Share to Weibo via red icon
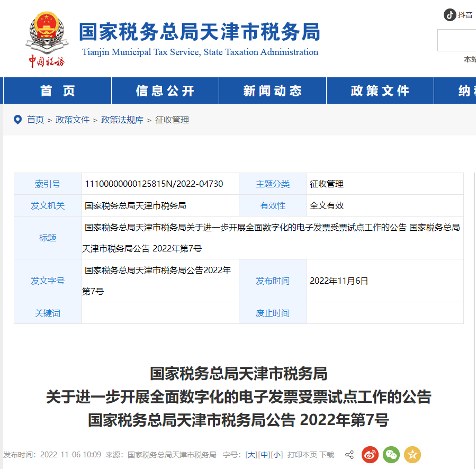 point(370,455)
